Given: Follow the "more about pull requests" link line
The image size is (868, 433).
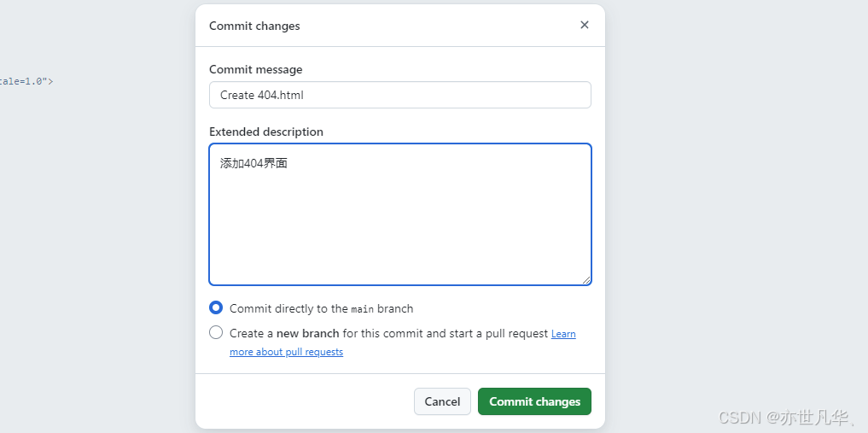Looking at the screenshot, I should coord(286,352).
